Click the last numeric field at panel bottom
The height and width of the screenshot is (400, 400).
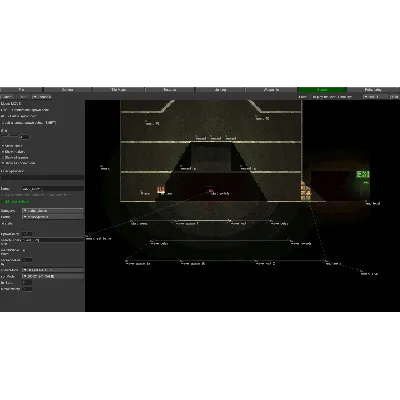pyautogui.click(x=27, y=289)
